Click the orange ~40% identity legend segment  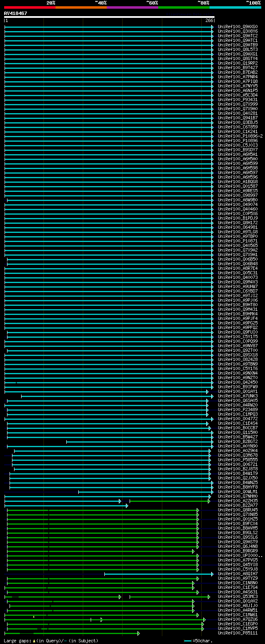click(x=81, y=7)
